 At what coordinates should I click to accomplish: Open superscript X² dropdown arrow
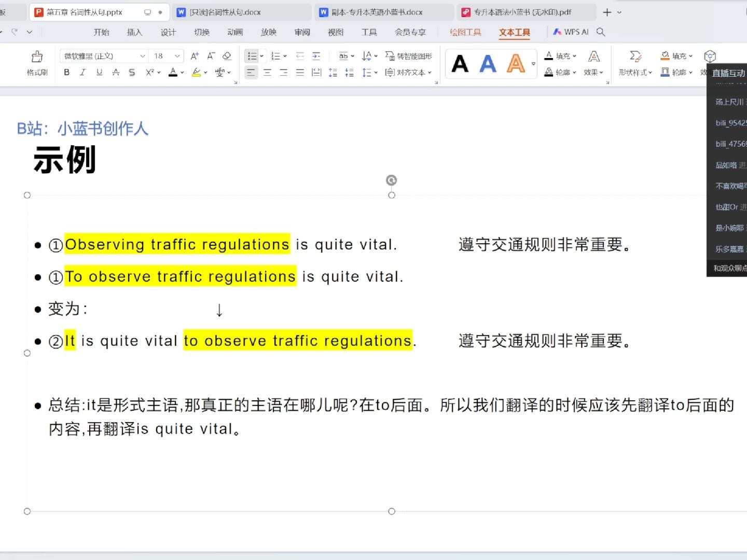[159, 73]
